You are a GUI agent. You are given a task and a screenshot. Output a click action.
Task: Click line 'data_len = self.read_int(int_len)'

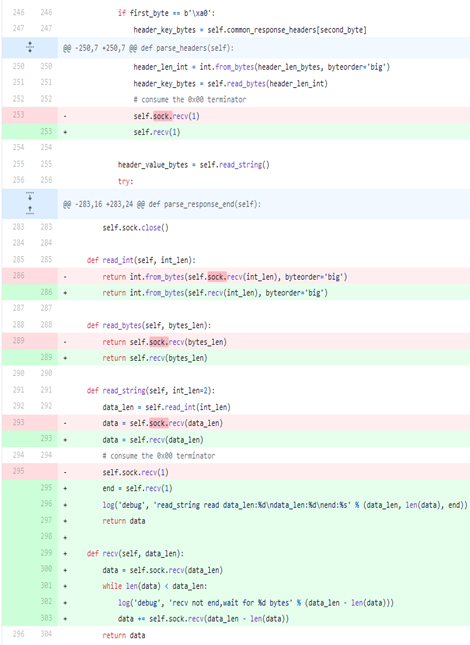[x=166, y=407]
